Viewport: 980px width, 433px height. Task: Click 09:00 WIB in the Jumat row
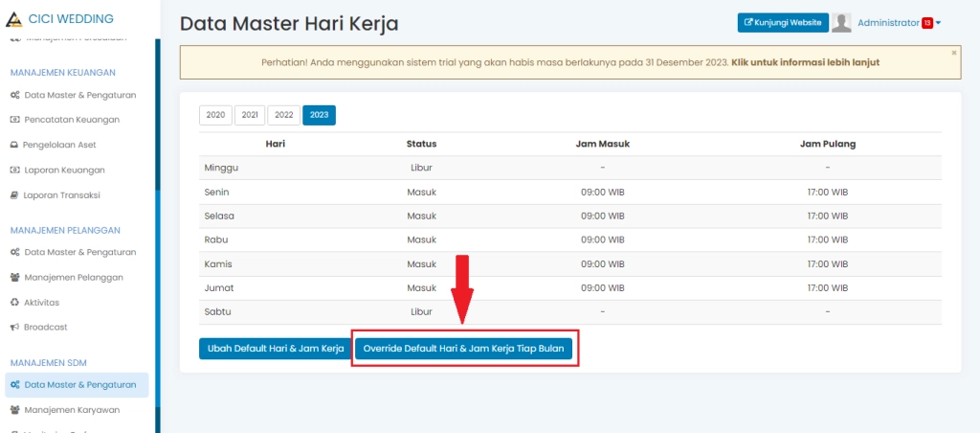pyautogui.click(x=603, y=287)
